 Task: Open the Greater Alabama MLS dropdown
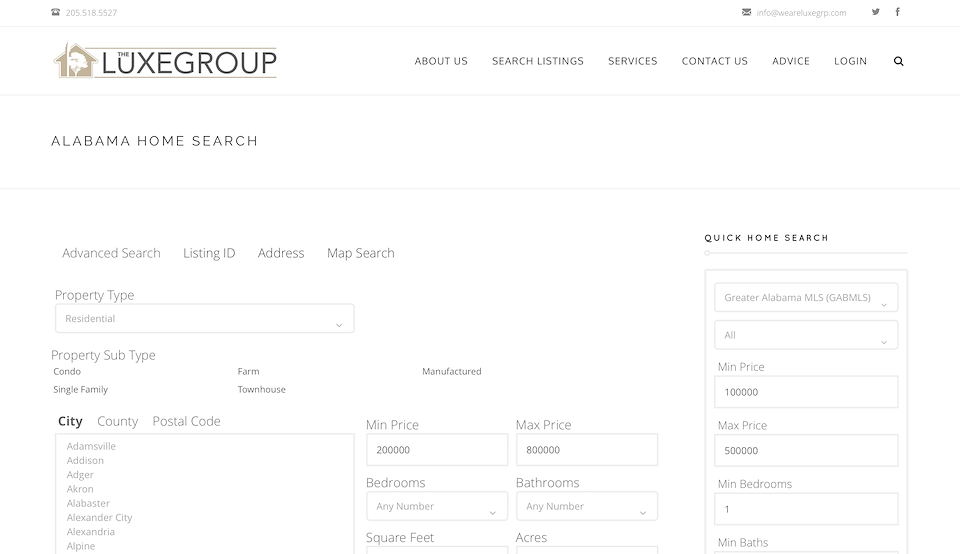pos(805,298)
